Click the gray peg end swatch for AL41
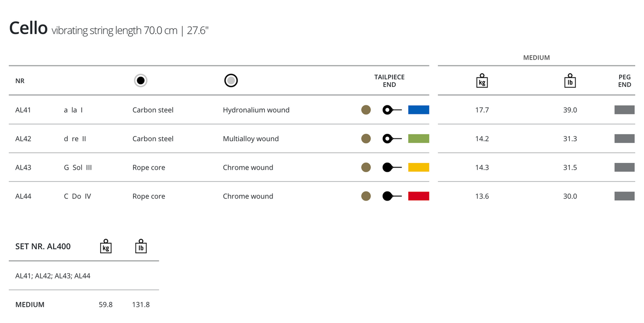Viewport: 644px width, 323px height. pyautogui.click(x=624, y=110)
